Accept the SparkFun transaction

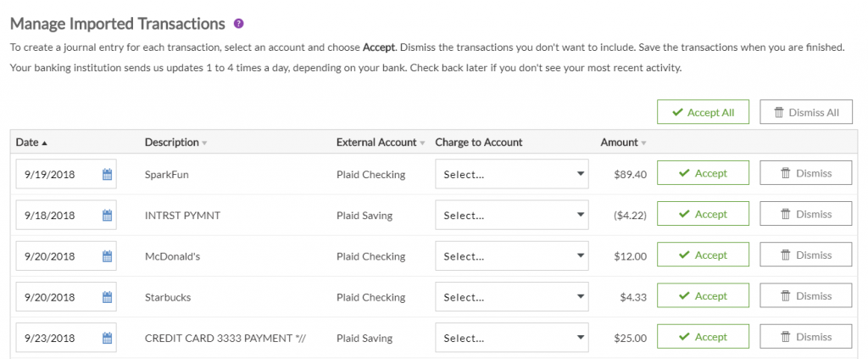pyautogui.click(x=703, y=173)
